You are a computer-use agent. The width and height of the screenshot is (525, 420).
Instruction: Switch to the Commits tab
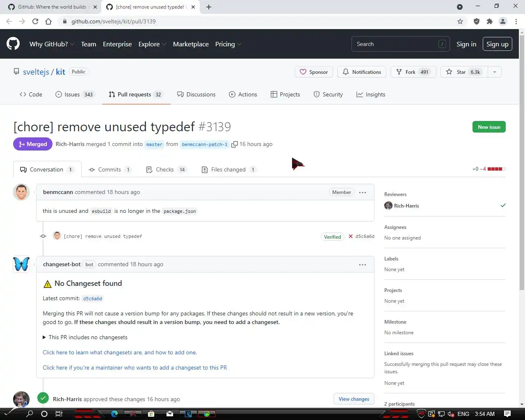[110, 169]
